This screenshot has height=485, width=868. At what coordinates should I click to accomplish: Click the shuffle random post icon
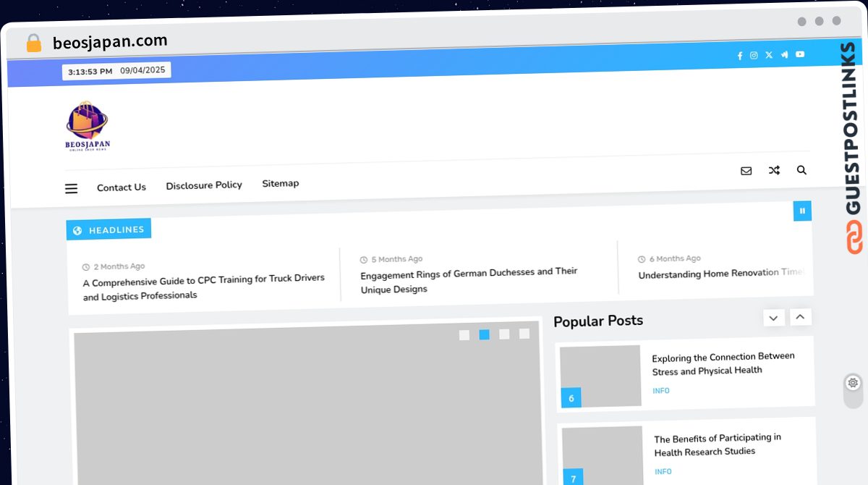(x=774, y=171)
